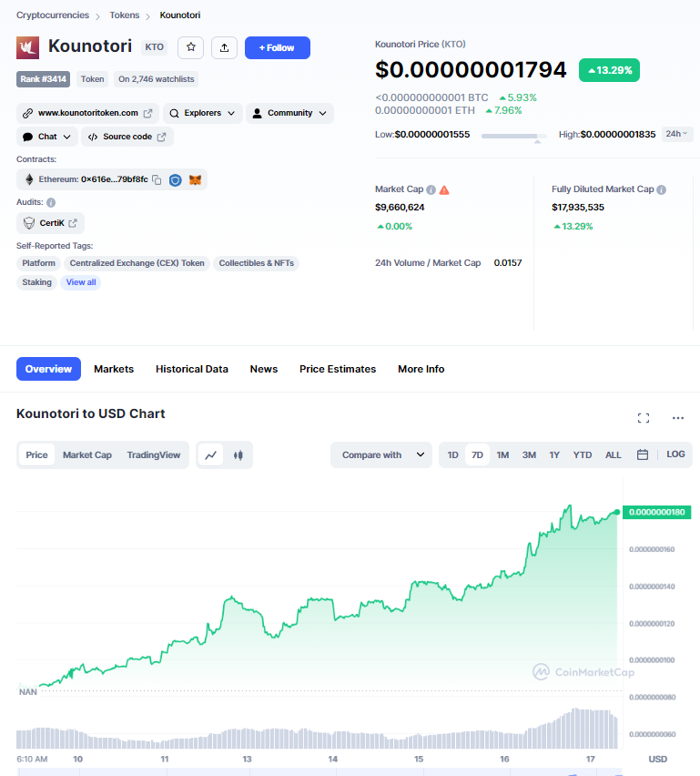This screenshot has height=776, width=700.
Task: Click the Platform tag
Action: [38, 263]
